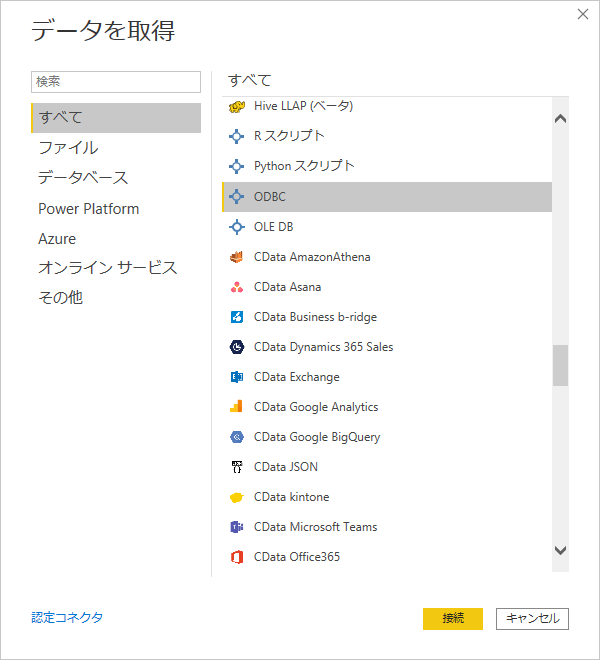Click the CData Office365 icon
The height and width of the screenshot is (660, 600).
(237, 557)
